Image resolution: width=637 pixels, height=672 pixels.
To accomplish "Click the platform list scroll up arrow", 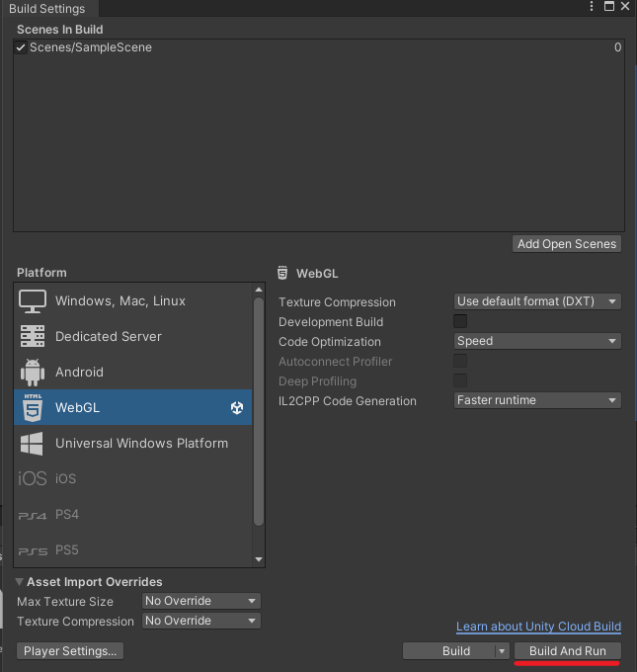I will [x=259, y=290].
